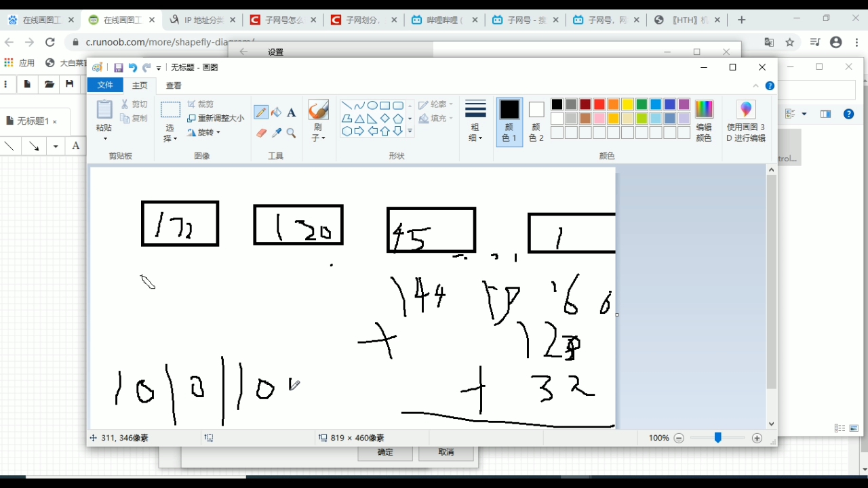Open the Select (选择) dropdown
This screenshot has width=868, height=488.
pos(170,133)
